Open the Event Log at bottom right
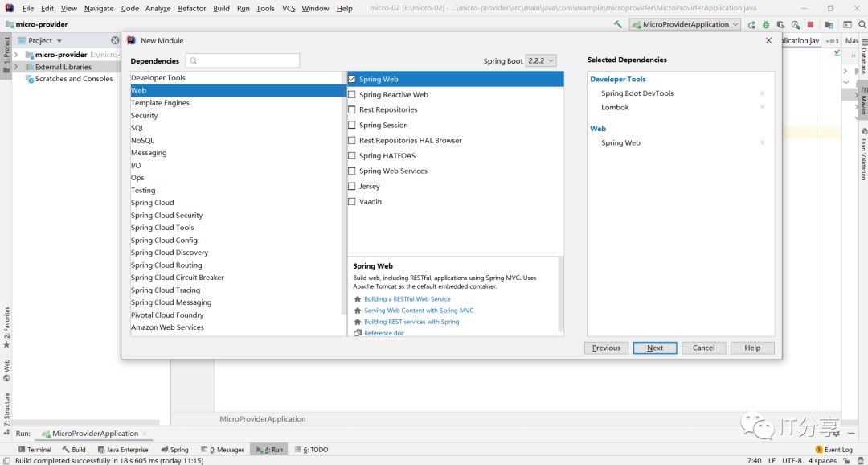 (834, 450)
